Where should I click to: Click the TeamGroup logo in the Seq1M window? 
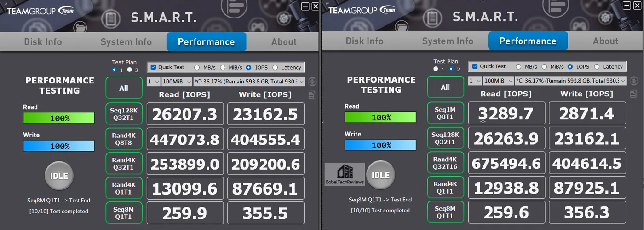click(x=362, y=10)
